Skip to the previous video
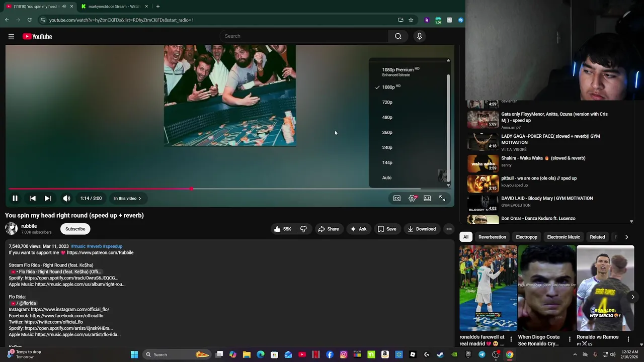 click(x=33, y=198)
